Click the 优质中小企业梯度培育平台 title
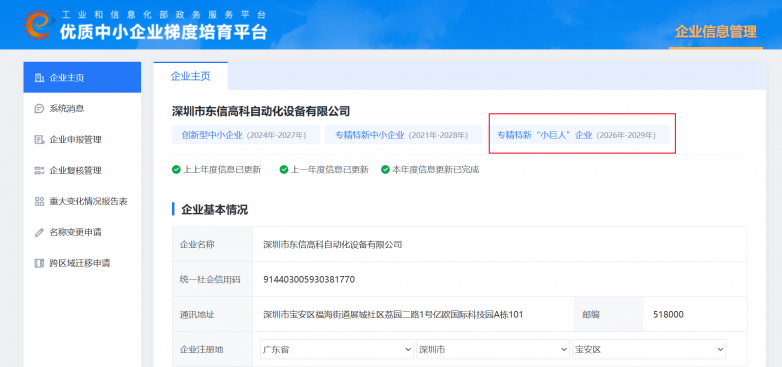Viewport: 782px width, 367px height. click(164, 32)
